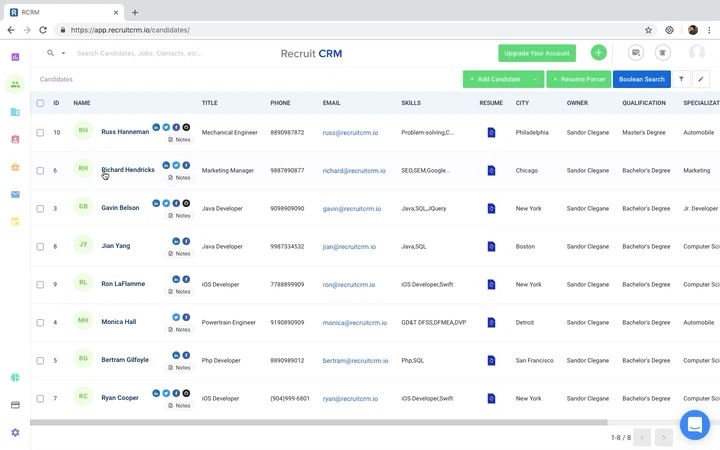Open Russ Hanneman's LinkedIn icon
This screenshot has width=720, height=450.
click(156, 127)
